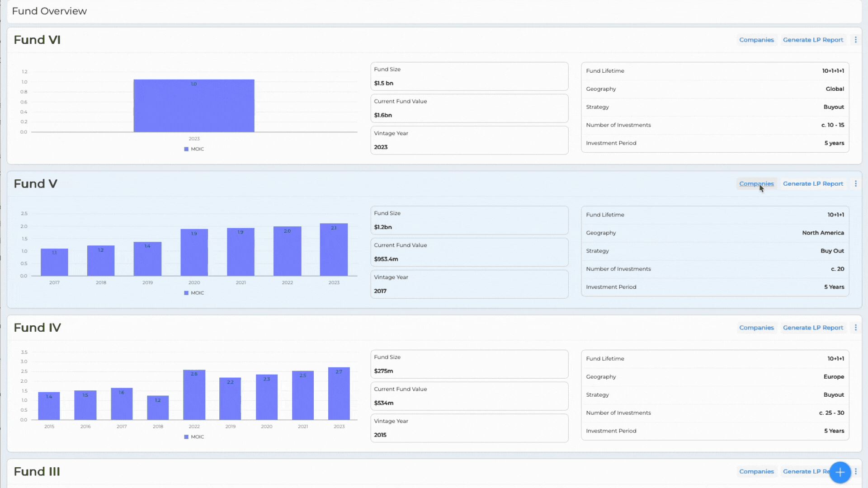Click the Fund Size card in Fund VI section
Viewport: 868px width, 488px height.
pos(469,76)
